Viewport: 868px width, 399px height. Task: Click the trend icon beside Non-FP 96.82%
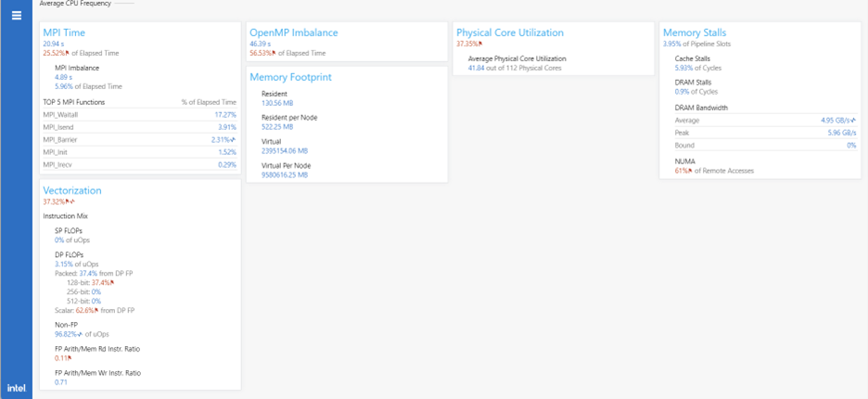(x=81, y=334)
